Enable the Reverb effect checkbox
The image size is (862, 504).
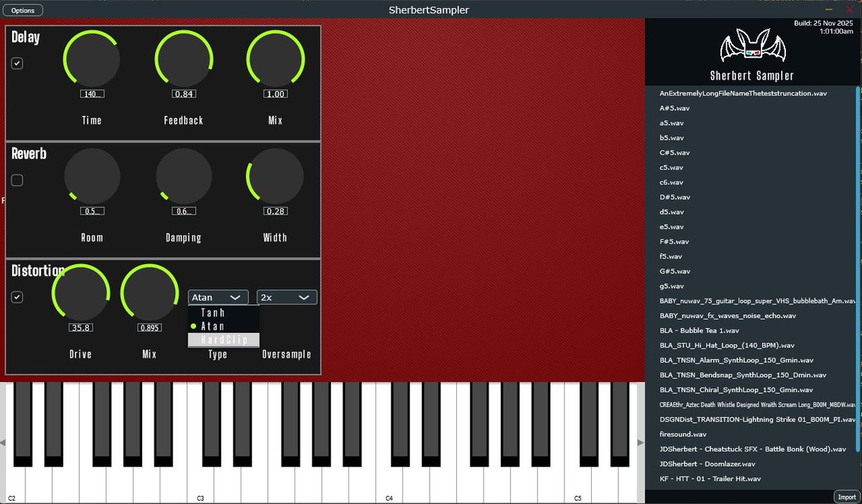17,180
